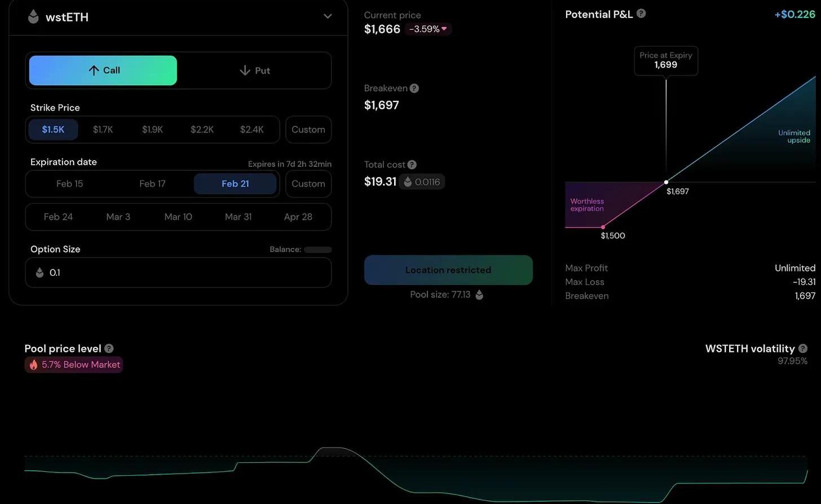The width and height of the screenshot is (821, 504).
Task: Choose the Mar 31 expiration date
Action: (x=238, y=217)
